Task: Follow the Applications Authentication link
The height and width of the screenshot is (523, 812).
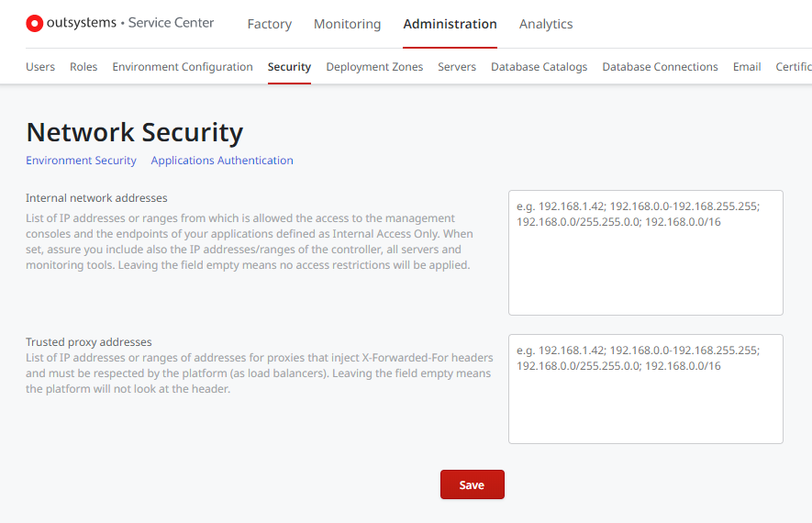Action: click(x=222, y=161)
